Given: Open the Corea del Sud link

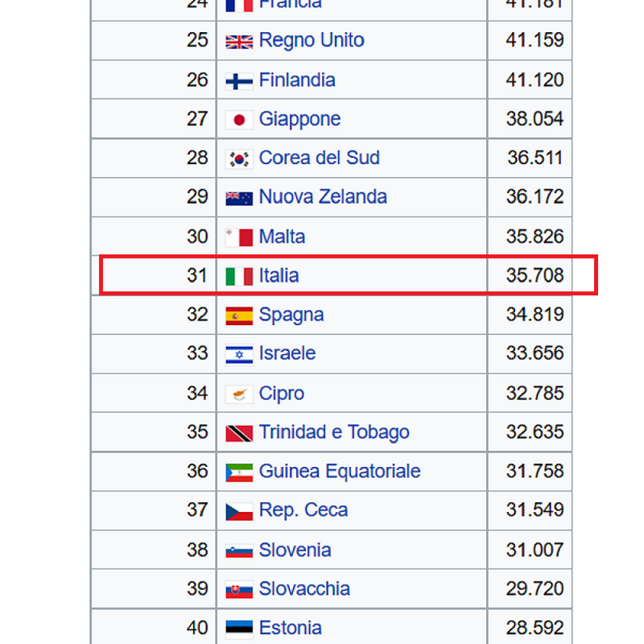Looking at the screenshot, I should tap(319, 158).
